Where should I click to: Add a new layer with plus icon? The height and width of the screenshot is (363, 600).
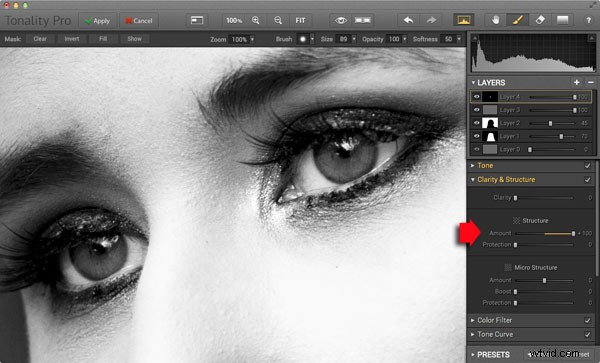577,82
